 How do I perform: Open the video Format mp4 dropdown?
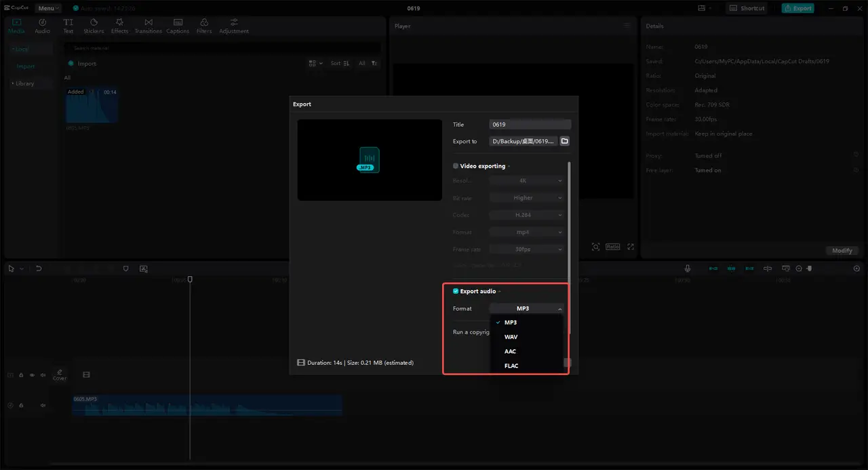click(526, 232)
